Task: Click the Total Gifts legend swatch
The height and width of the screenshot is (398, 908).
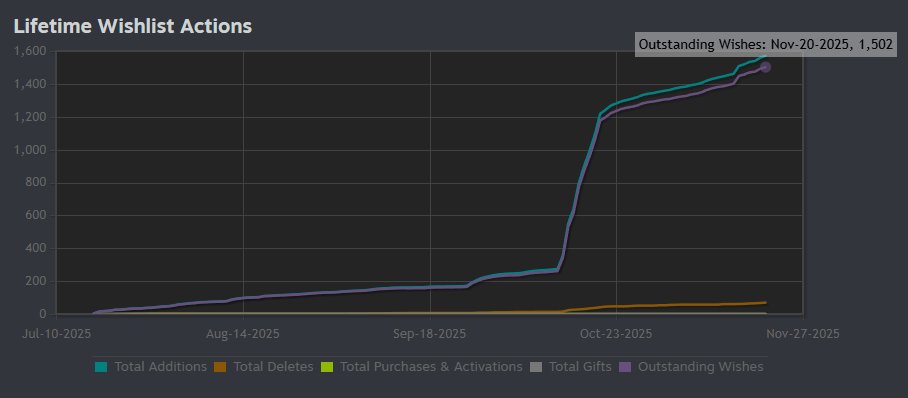Action: pos(536,367)
